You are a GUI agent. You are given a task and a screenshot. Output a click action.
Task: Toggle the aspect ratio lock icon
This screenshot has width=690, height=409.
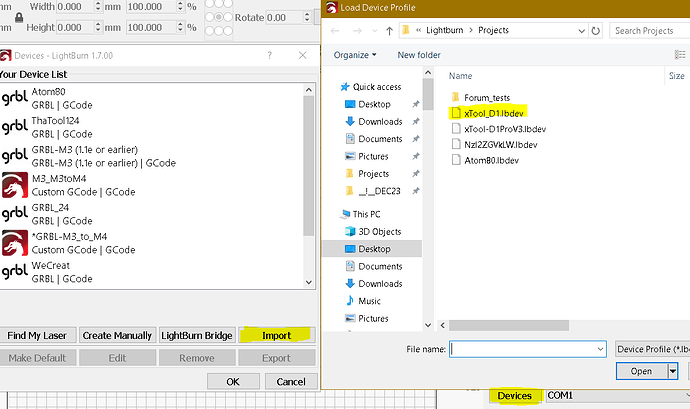point(19,18)
